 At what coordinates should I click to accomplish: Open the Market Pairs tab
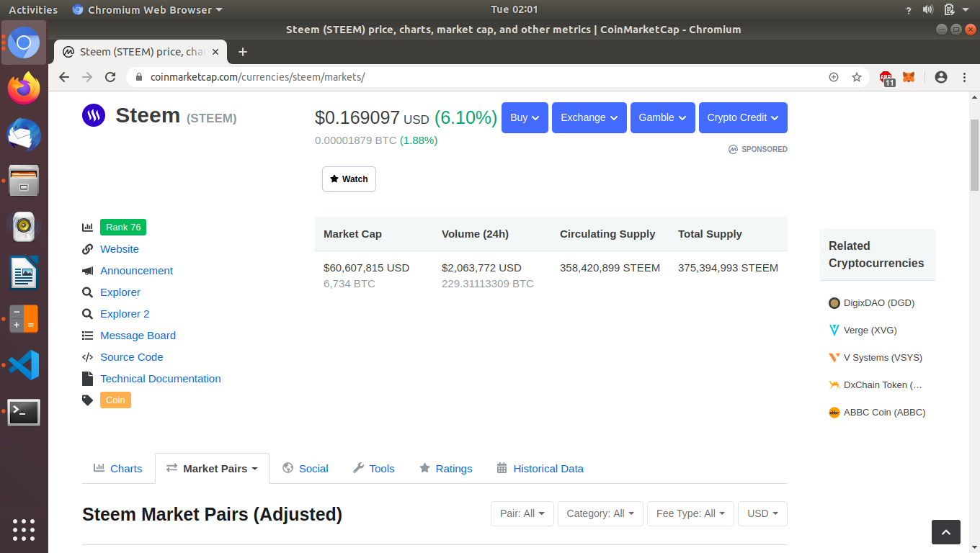[212, 469]
